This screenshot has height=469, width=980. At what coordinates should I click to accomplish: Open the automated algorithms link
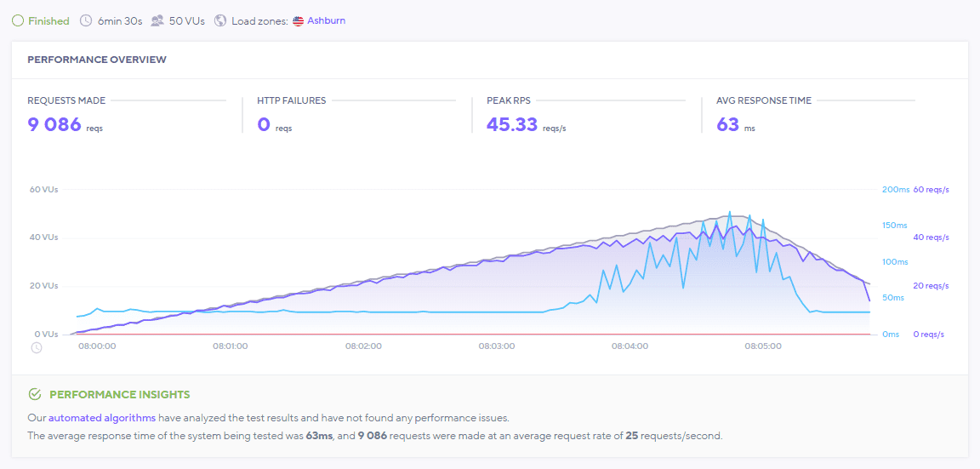[x=102, y=418]
